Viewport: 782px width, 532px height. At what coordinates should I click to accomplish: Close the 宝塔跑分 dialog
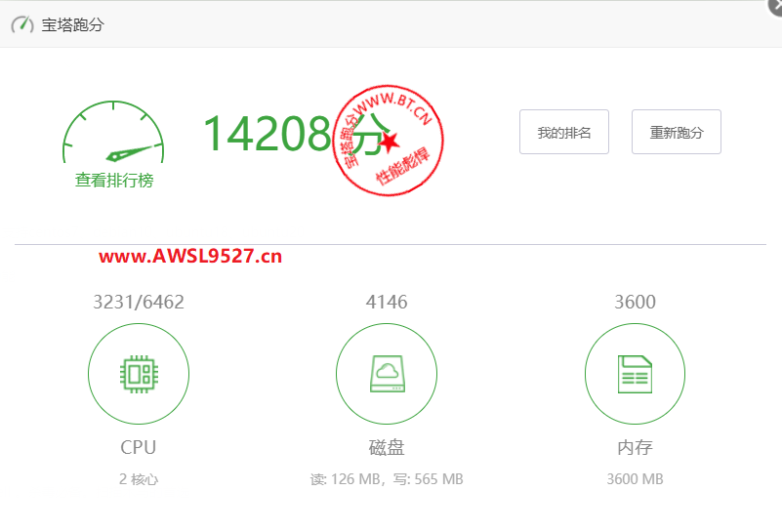click(775, 6)
